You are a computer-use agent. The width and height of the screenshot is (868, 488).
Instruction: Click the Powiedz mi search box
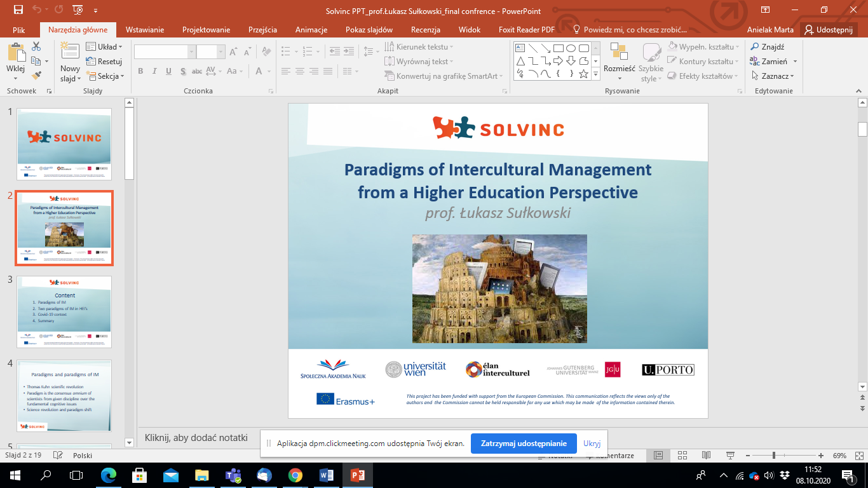click(x=630, y=30)
